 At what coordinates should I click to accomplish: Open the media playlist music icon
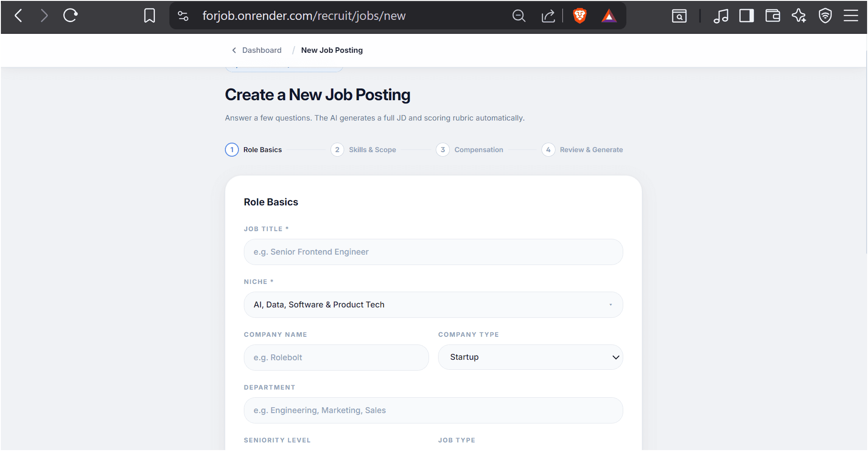click(x=721, y=16)
